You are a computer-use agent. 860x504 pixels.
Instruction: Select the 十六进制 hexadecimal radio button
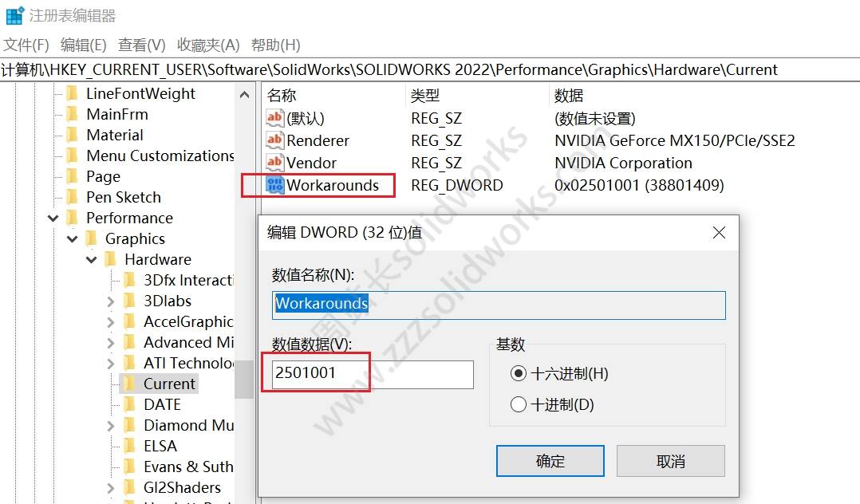coord(519,373)
